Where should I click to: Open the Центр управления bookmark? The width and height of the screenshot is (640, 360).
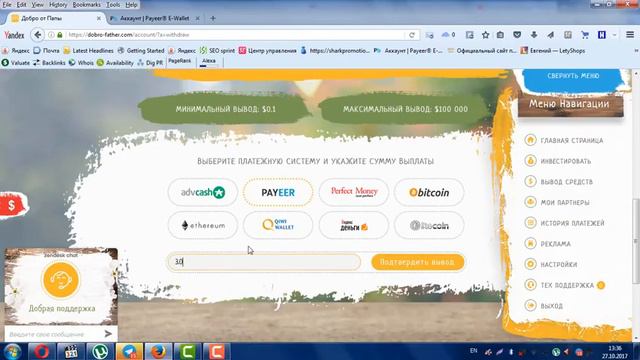(x=268, y=51)
